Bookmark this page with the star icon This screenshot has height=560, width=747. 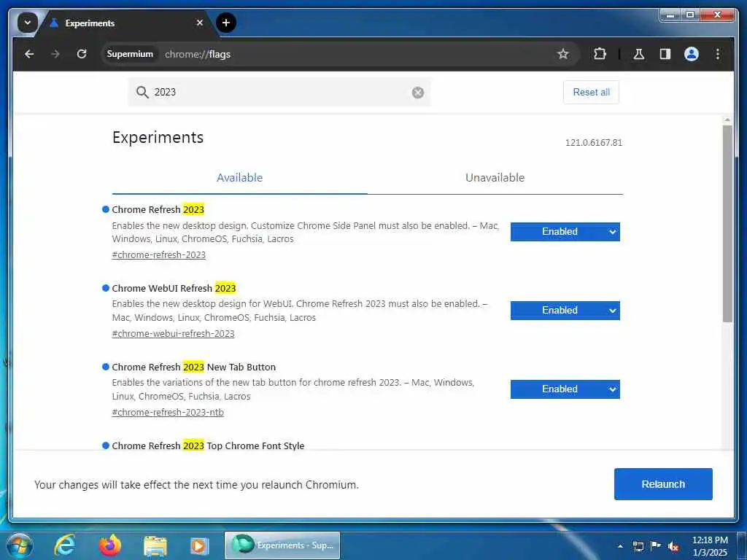563,54
